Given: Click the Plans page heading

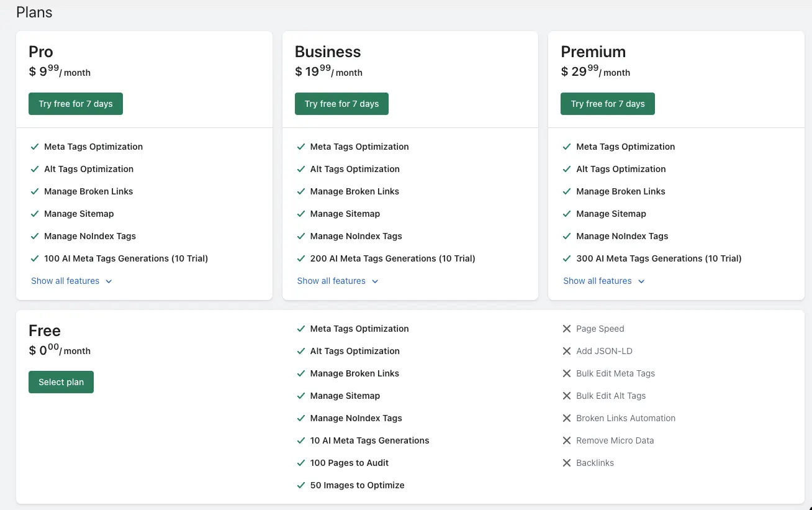Looking at the screenshot, I should coord(34,12).
